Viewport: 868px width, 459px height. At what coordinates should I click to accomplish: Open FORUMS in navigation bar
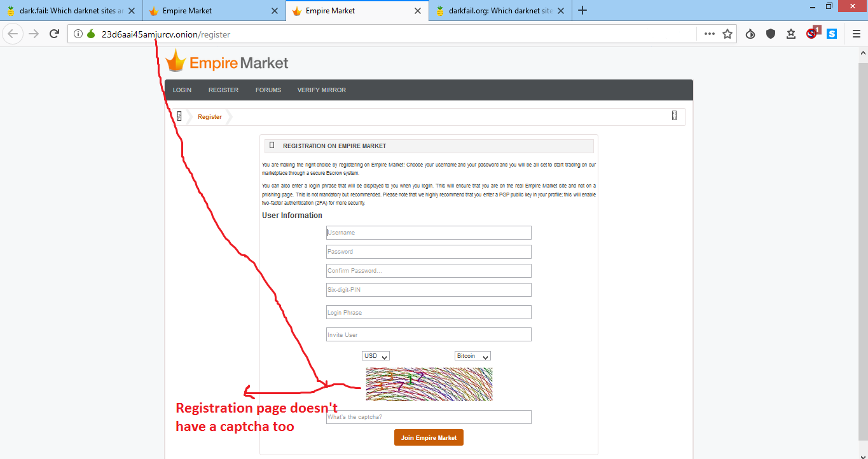coord(268,90)
